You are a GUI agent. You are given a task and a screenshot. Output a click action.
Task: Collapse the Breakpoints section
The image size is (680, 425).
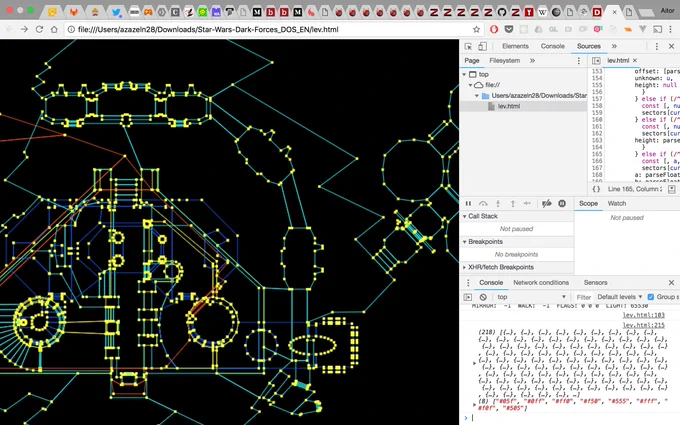tap(464, 242)
